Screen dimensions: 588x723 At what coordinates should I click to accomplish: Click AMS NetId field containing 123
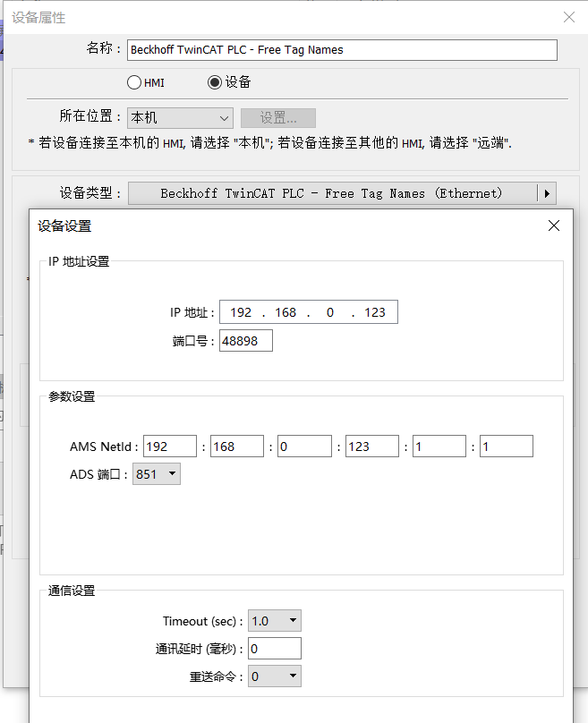tap(371, 447)
